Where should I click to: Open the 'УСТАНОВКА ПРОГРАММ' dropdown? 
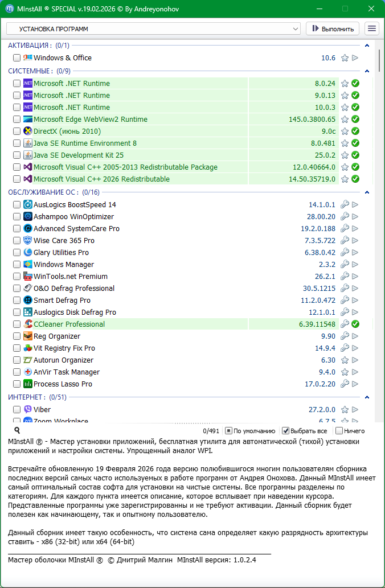[153, 28]
